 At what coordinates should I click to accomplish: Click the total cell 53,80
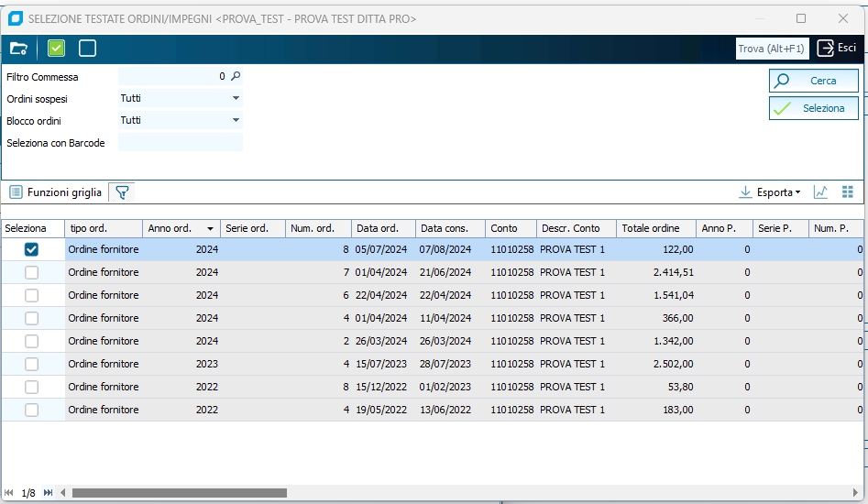pos(656,387)
